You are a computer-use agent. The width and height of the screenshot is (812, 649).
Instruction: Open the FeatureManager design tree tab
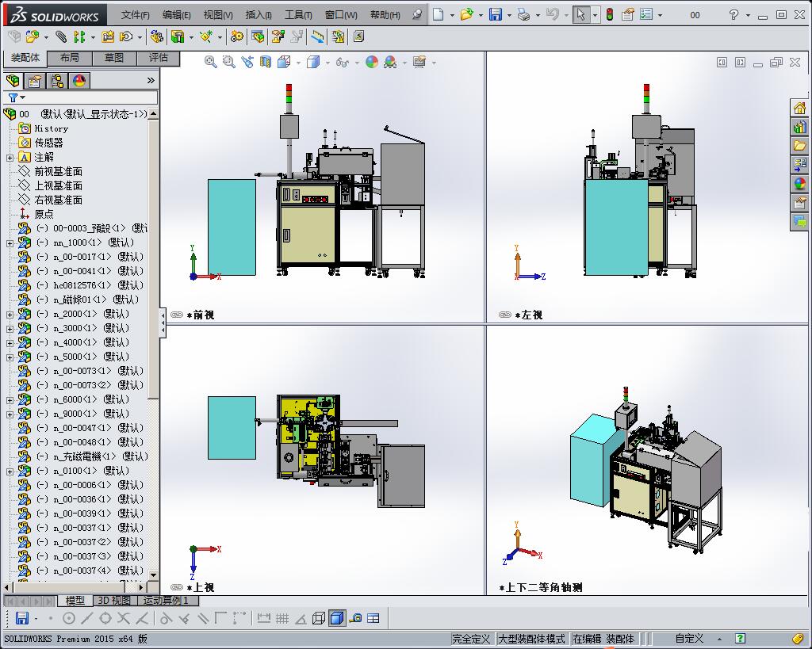(x=13, y=81)
